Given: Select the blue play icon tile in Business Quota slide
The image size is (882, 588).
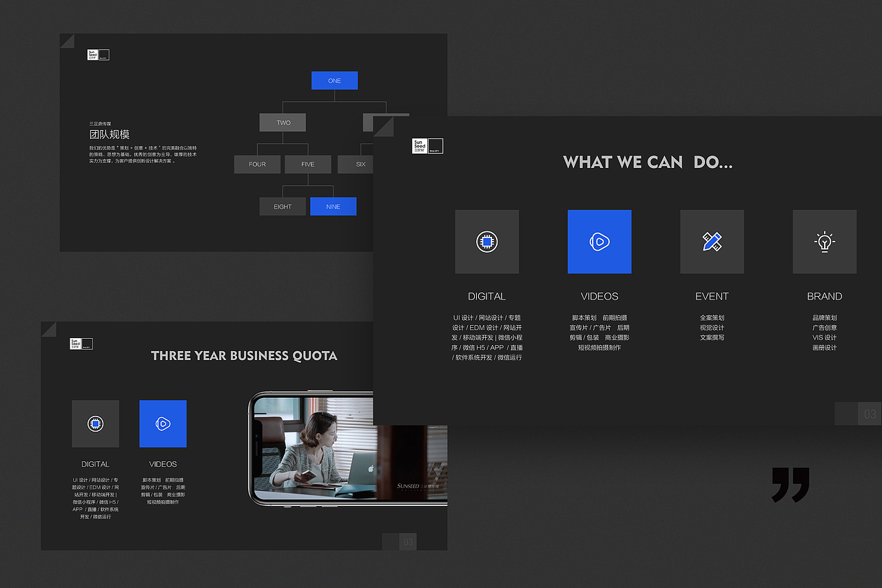Looking at the screenshot, I should 163,423.
